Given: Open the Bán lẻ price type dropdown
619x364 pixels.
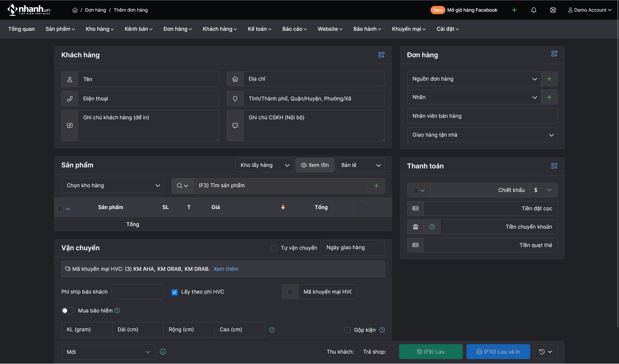Looking at the screenshot, I should (x=360, y=165).
